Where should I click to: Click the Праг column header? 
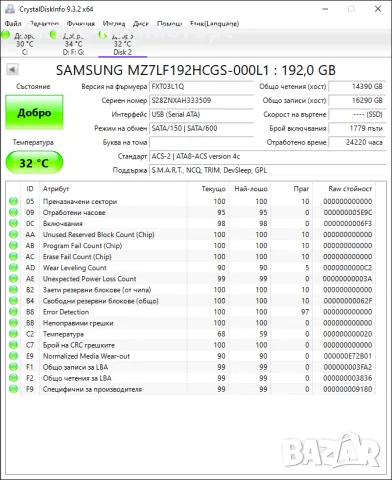click(291, 189)
